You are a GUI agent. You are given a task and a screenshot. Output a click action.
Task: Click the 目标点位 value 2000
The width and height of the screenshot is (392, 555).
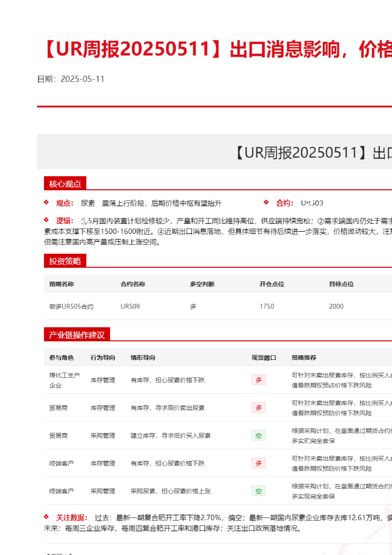336,306
